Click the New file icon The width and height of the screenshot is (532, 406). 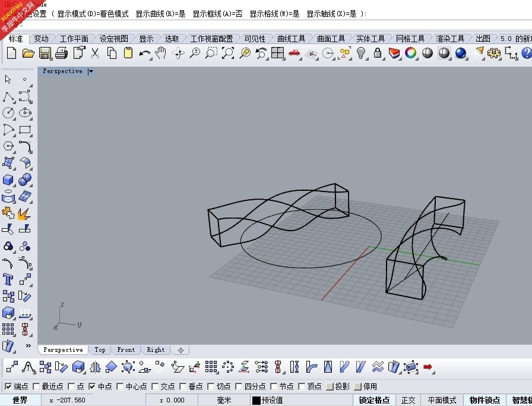[x=11, y=53]
